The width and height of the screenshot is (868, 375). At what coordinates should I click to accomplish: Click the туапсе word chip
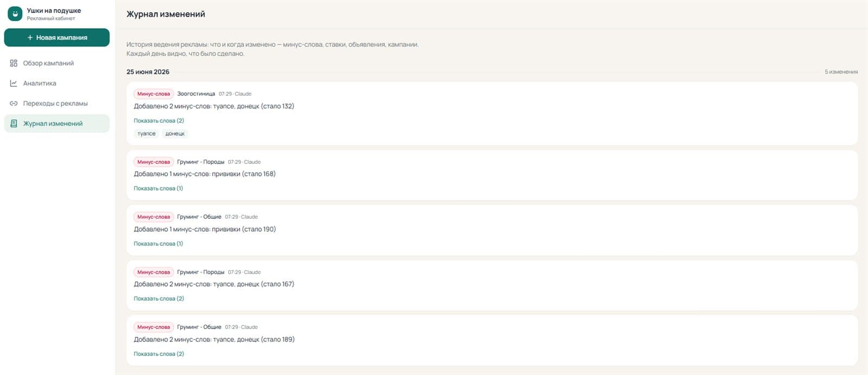point(146,134)
